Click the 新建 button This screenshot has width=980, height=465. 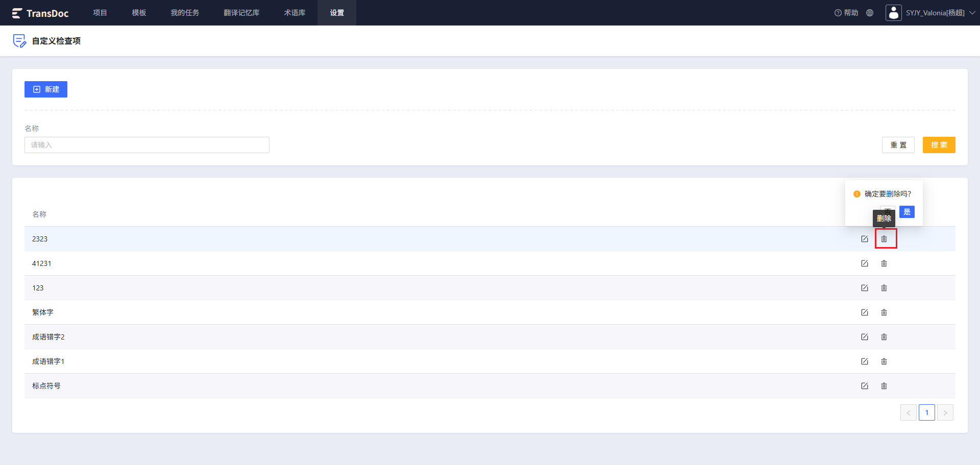[46, 89]
